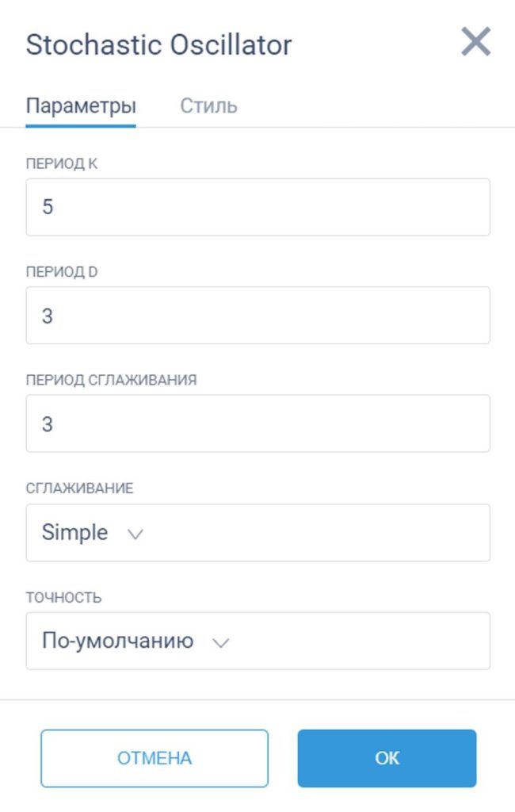This screenshot has width=515, height=812.
Task: Click the chevron arrow beside Simple
Action: point(135,534)
